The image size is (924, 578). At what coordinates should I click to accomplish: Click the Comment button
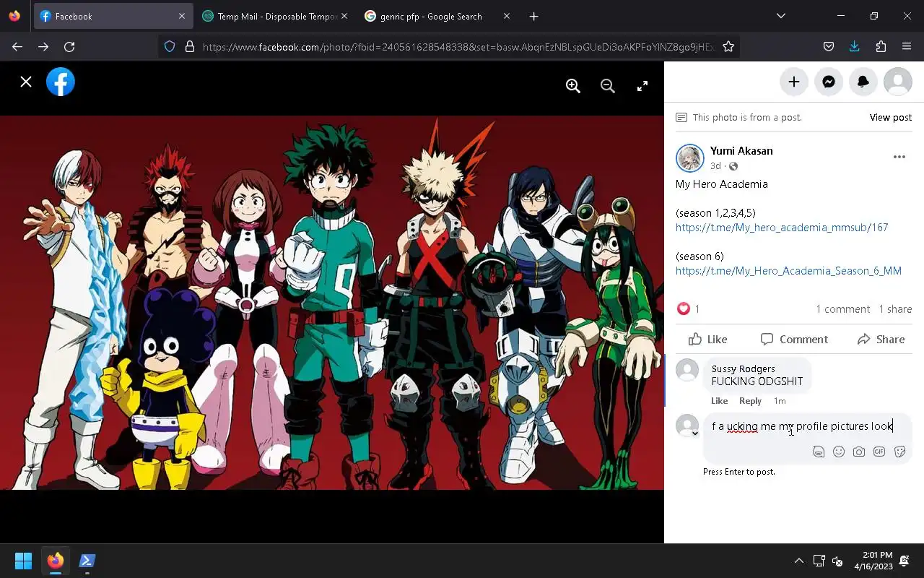click(794, 340)
